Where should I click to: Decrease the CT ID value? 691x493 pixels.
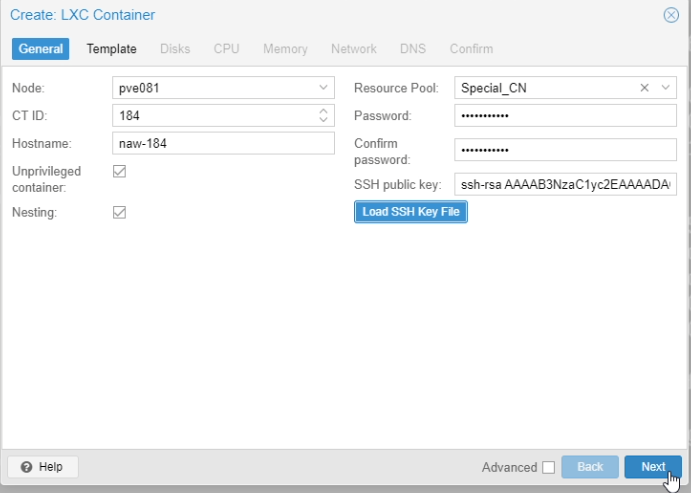tap(323, 119)
